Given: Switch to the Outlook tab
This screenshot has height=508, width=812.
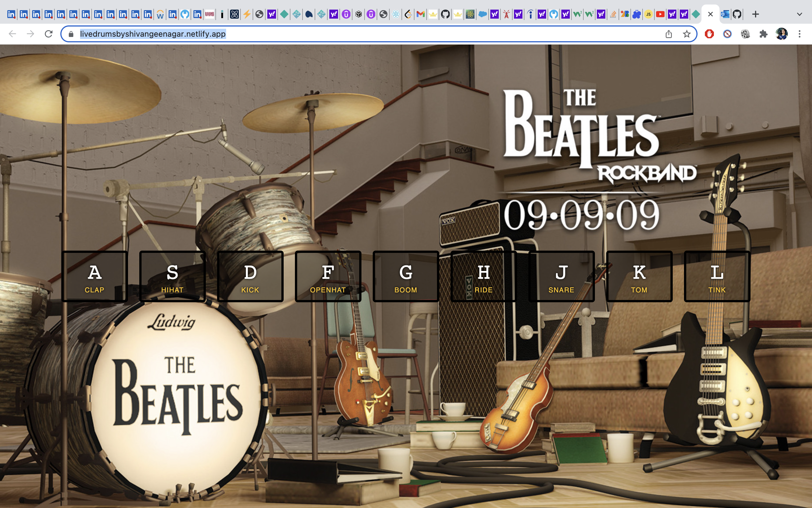Looking at the screenshot, I should coord(725,14).
